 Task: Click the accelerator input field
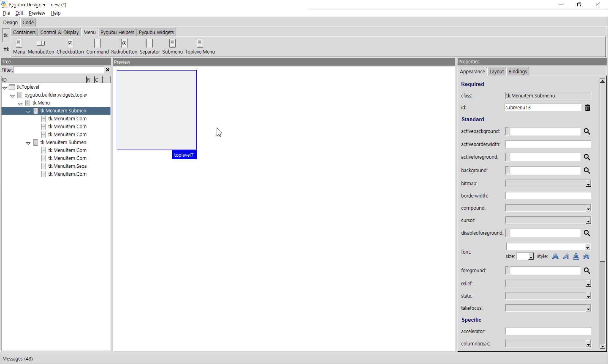(x=548, y=331)
